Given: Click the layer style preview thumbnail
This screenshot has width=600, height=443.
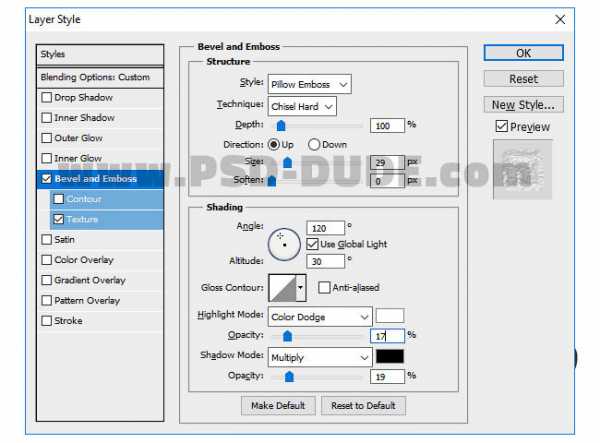Looking at the screenshot, I should coord(522,163).
